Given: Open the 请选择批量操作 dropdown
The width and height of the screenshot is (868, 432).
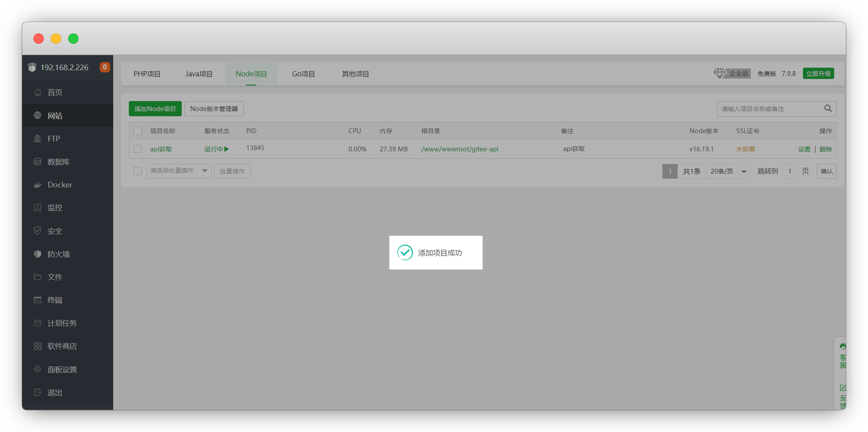Looking at the screenshot, I should (x=179, y=171).
